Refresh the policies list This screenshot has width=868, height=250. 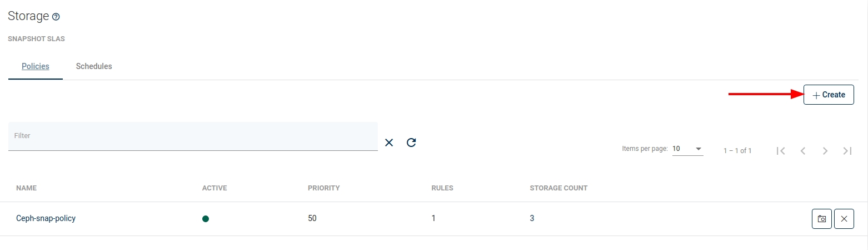click(x=411, y=143)
